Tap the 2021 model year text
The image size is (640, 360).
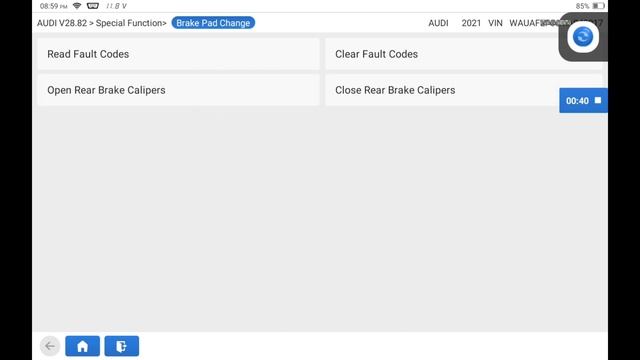471,23
